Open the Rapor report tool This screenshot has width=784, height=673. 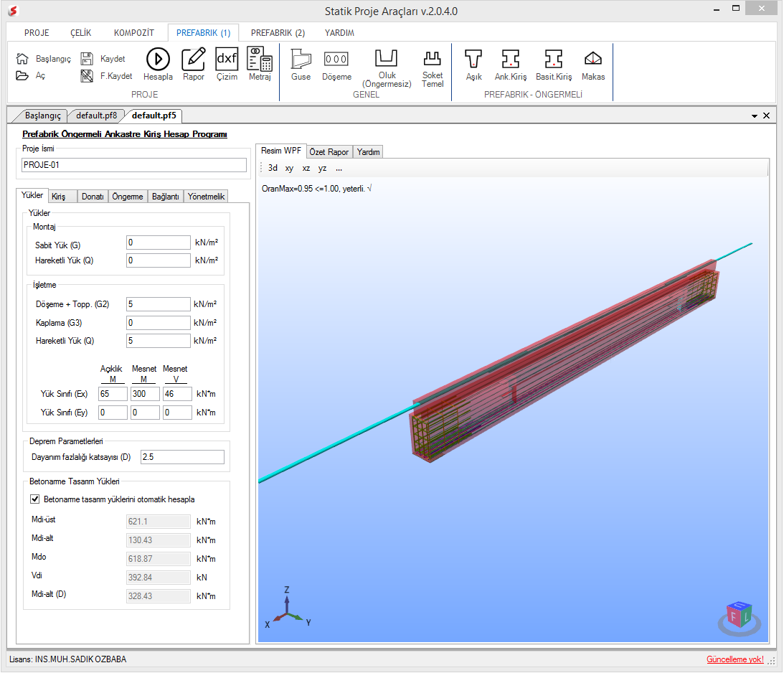(194, 65)
